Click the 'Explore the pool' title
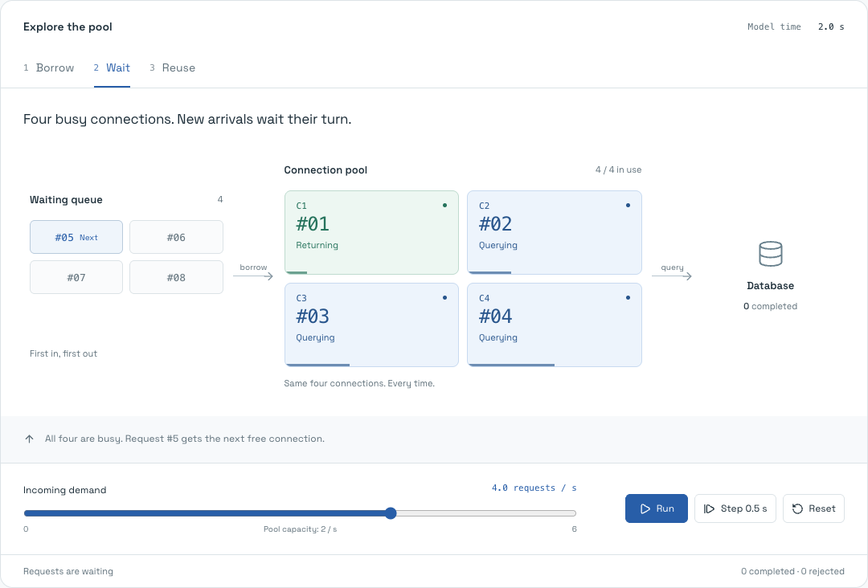868x588 pixels. pos(68,27)
